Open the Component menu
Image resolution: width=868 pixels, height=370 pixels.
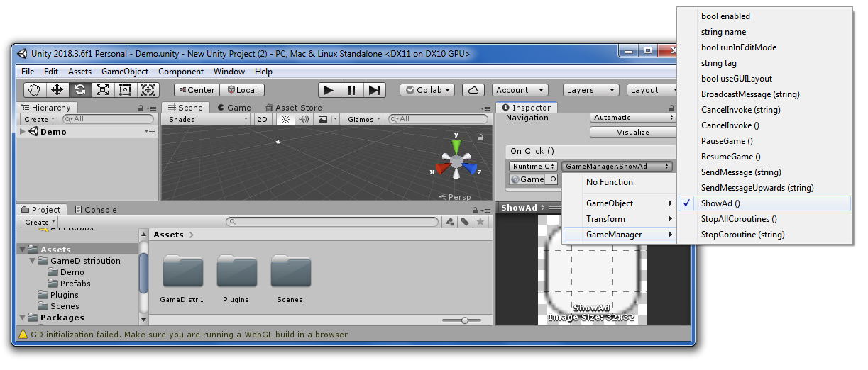(x=181, y=72)
